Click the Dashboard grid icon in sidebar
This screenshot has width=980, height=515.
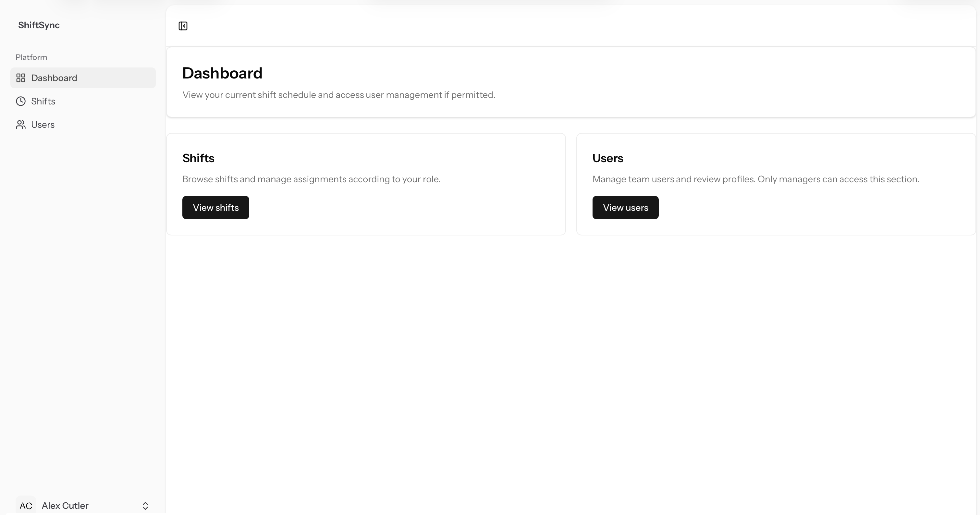(x=20, y=78)
